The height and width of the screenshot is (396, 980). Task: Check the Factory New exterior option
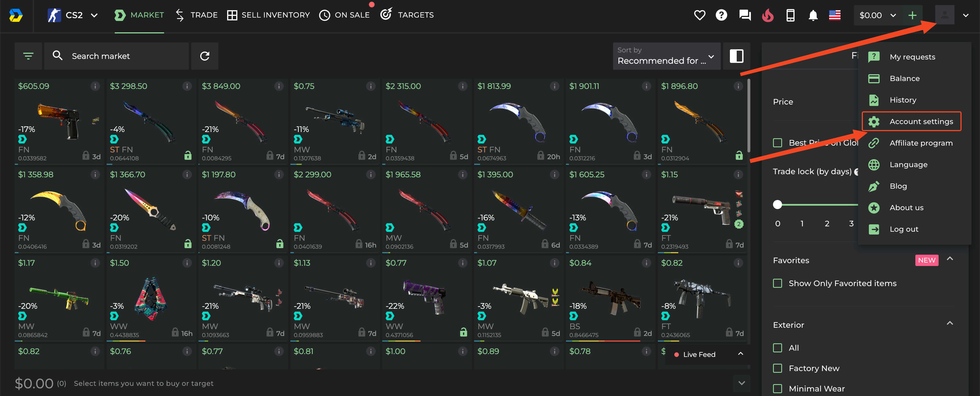pos(777,368)
